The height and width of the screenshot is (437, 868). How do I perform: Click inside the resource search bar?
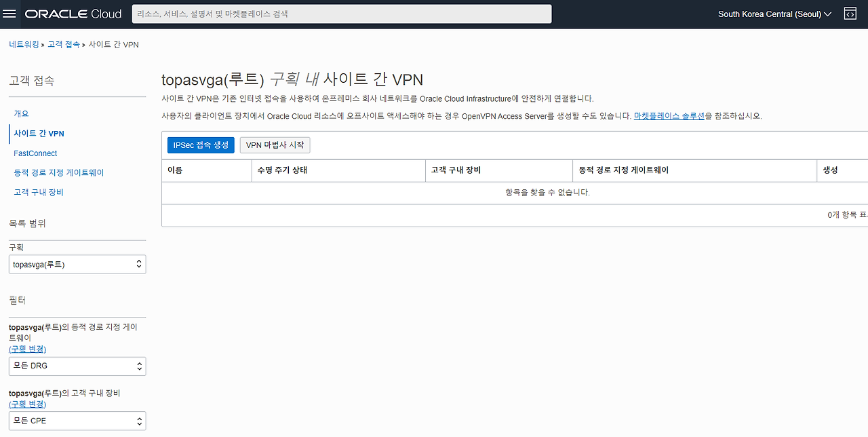341,13
